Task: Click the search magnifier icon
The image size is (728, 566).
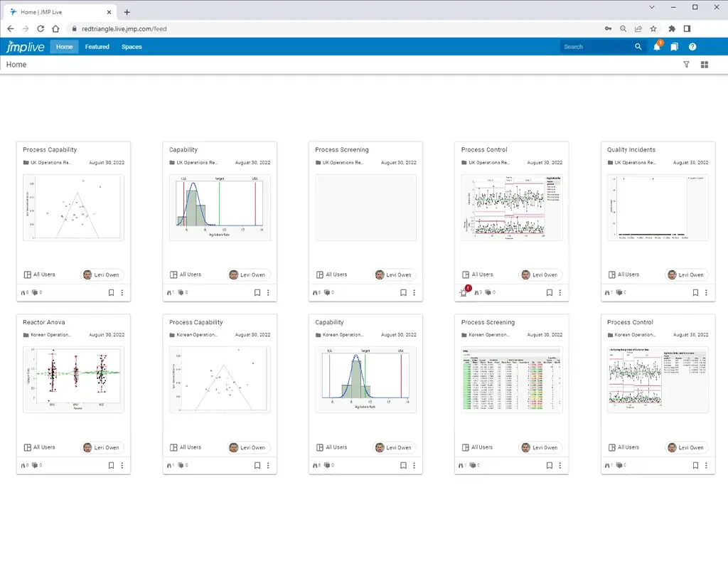Action: (638, 47)
